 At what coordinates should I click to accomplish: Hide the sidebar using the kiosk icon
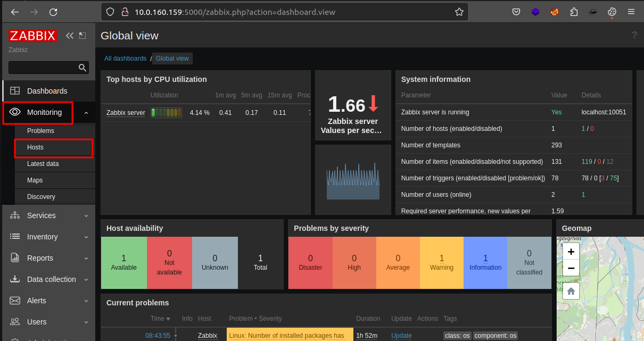tap(82, 36)
